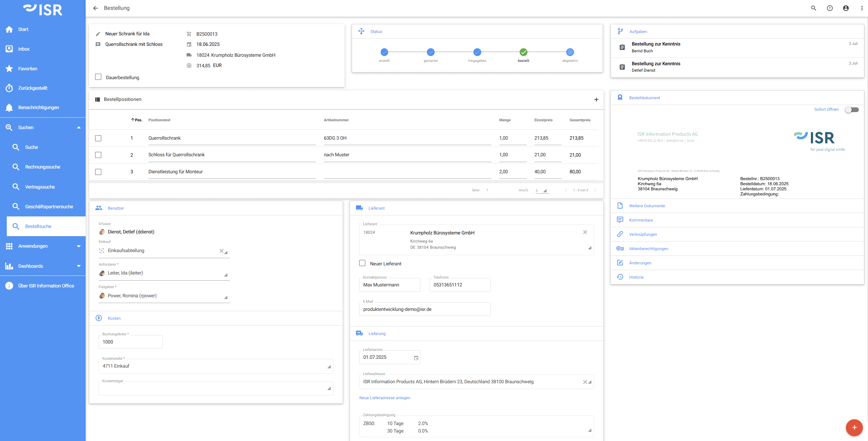Tick the Neuer Lieferant checkbox
Screen dimensions: 868x441
(x=362, y=263)
